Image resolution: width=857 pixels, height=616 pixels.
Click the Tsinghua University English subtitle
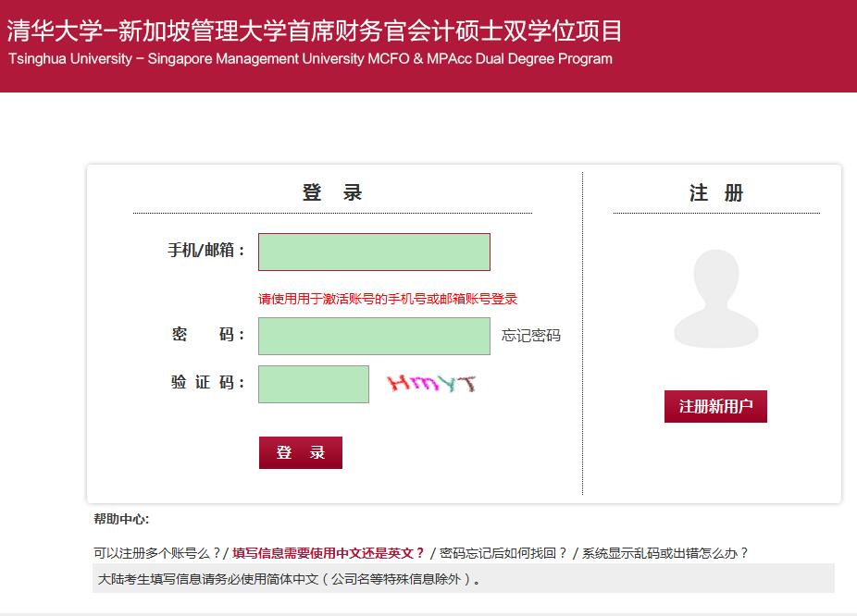tap(310, 59)
